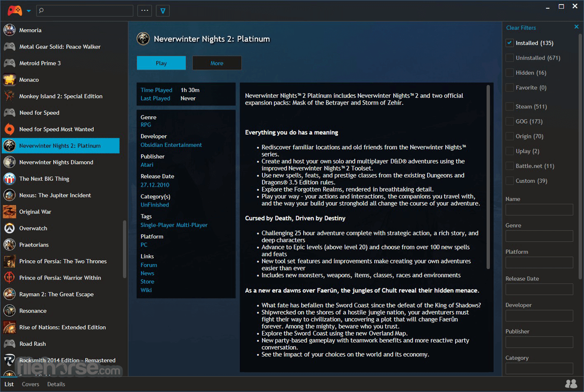Screen dimensions: 584x392
Task: Open the Atari publisher link
Action: tap(147, 165)
